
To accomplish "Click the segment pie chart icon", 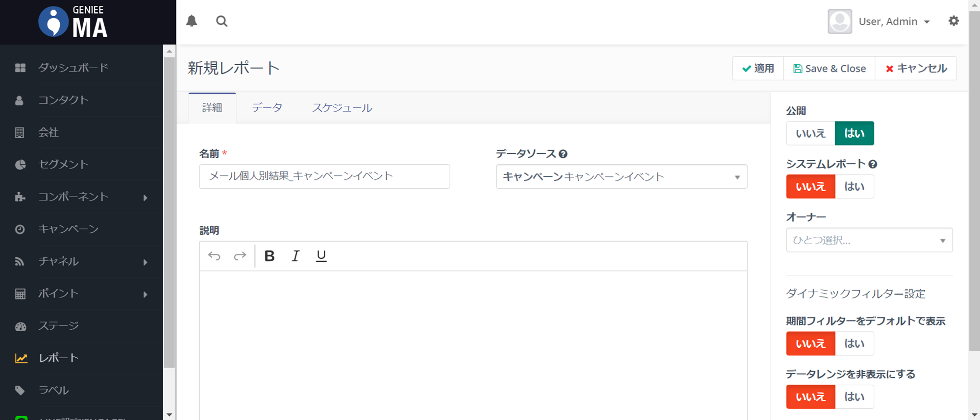I will click(x=20, y=165).
